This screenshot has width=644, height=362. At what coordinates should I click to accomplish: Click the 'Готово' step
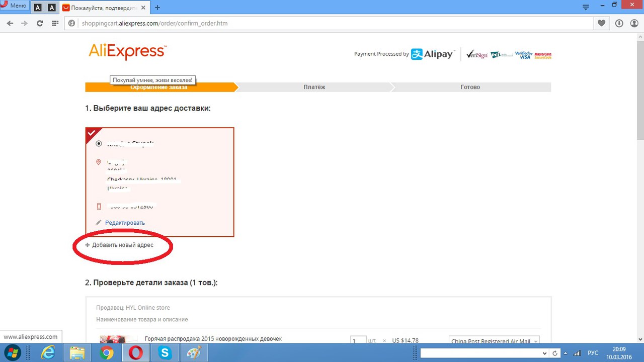pyautogui.click(x=470, y=87)
